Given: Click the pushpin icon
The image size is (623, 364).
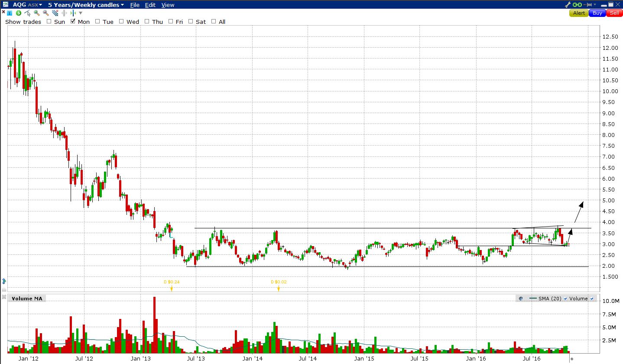Looking at the screenshot, I should click(x=587, y=5).
